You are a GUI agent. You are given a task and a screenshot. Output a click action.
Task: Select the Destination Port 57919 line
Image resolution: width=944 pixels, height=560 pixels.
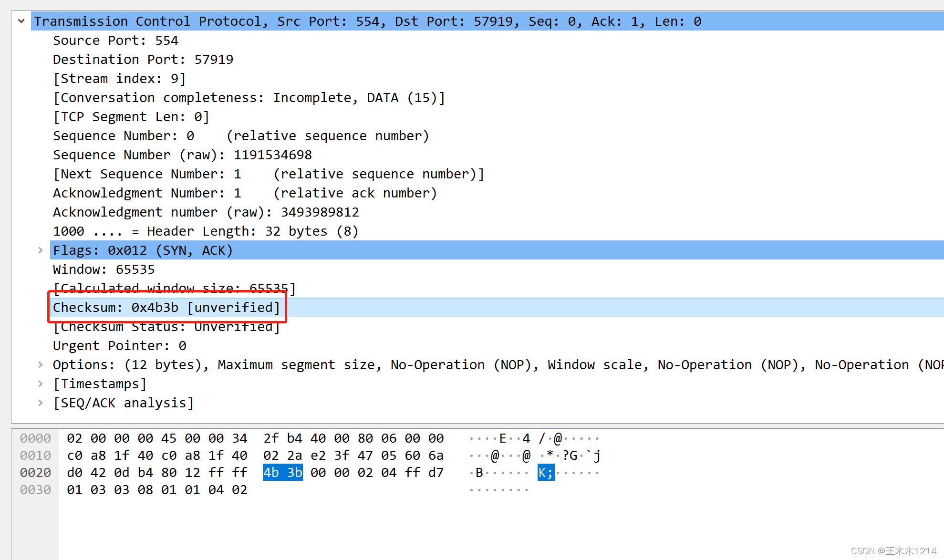(x=143, y=60)
